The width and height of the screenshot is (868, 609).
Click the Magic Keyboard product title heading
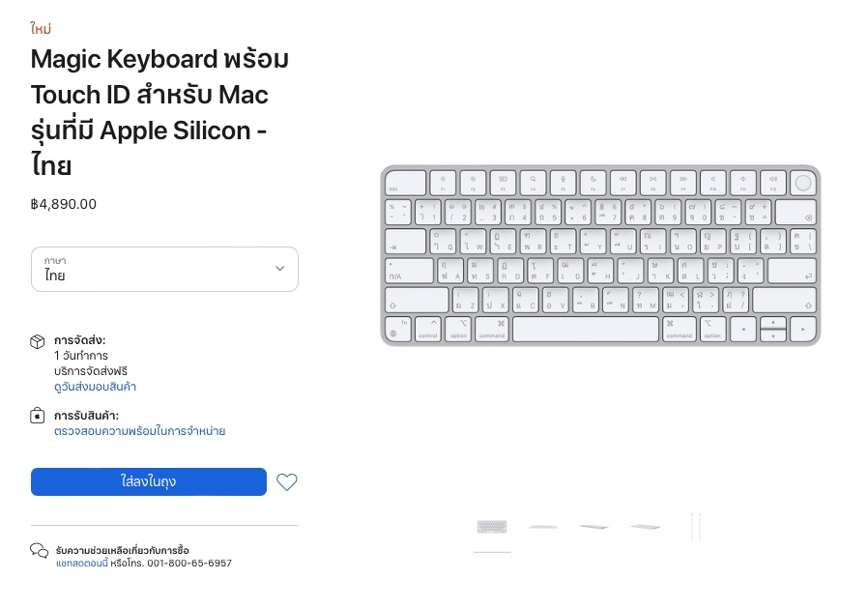[x=159, y=112]
